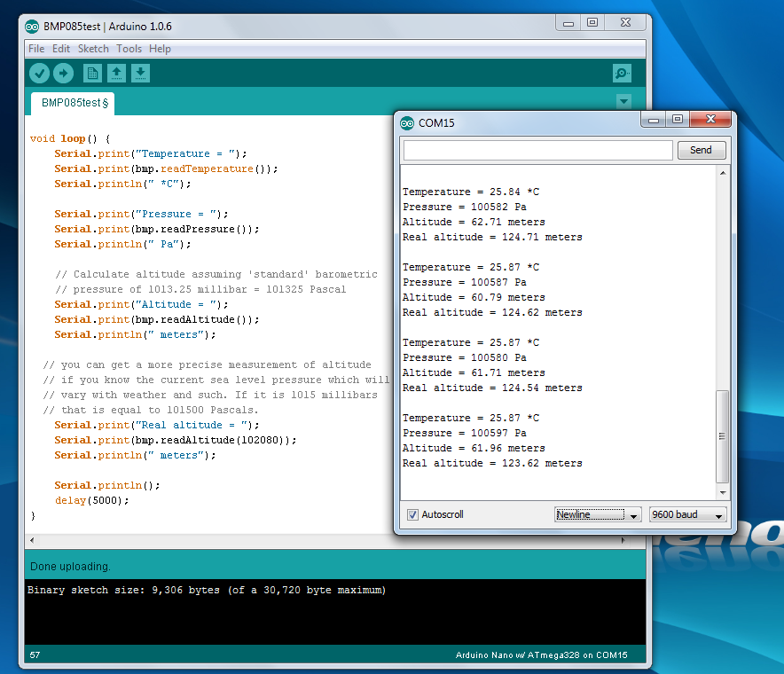Close the COM15 serial monitor window
The width and height of the screenshot is (784, 674).
point(710,120)
